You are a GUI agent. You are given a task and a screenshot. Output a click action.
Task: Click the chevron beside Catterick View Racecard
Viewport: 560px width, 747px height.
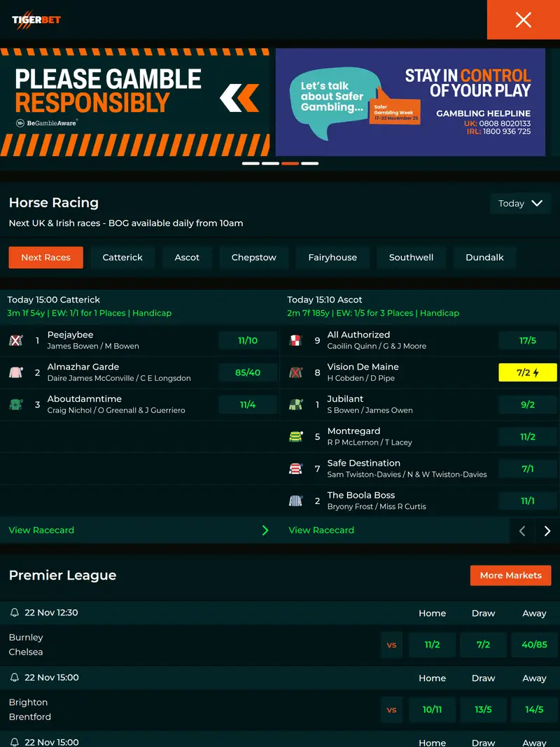(265, 530)
